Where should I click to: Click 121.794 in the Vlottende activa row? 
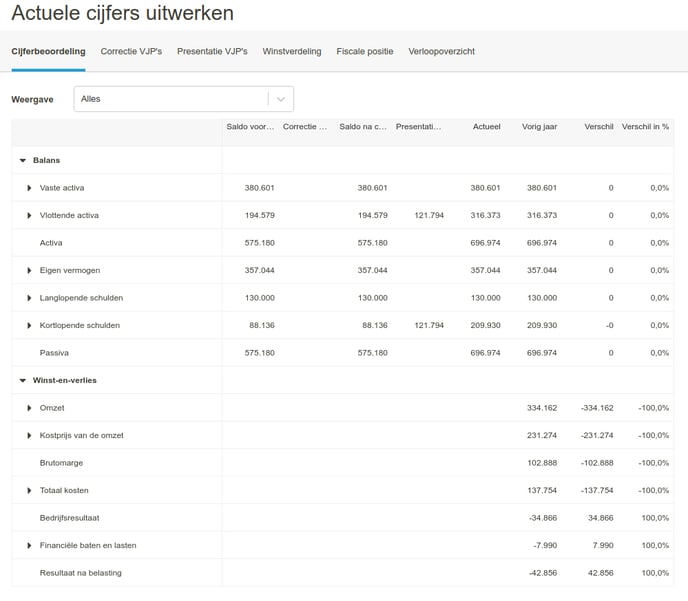pyautogui.click(x=429, y=215)
